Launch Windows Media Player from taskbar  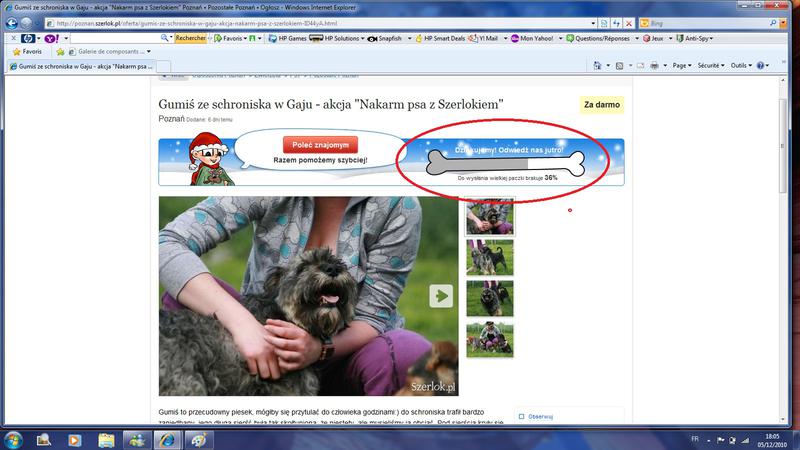coord(74,438)
